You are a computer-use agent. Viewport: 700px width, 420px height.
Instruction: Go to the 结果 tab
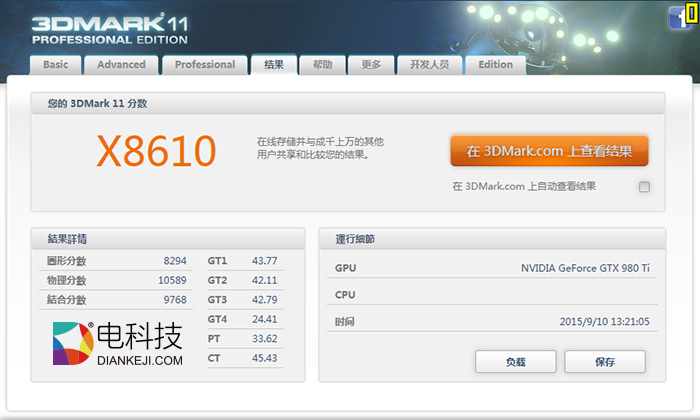[274, 65]
